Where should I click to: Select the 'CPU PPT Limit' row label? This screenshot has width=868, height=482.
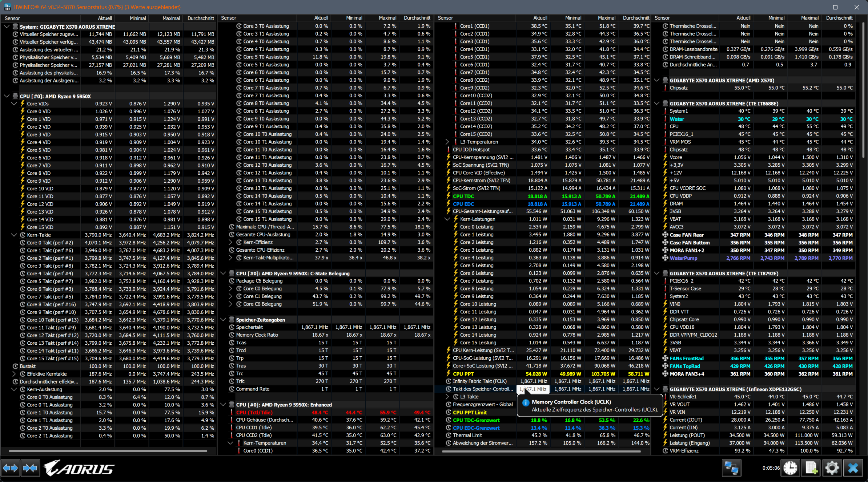coord(470,413)
